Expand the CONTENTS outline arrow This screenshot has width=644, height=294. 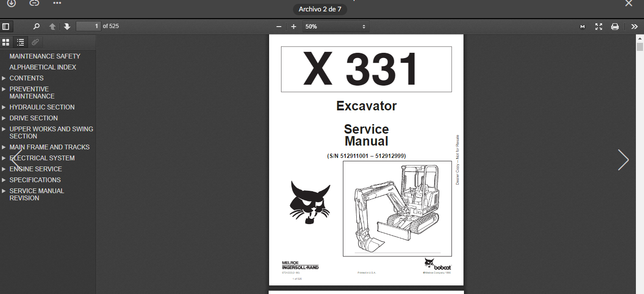4,78
